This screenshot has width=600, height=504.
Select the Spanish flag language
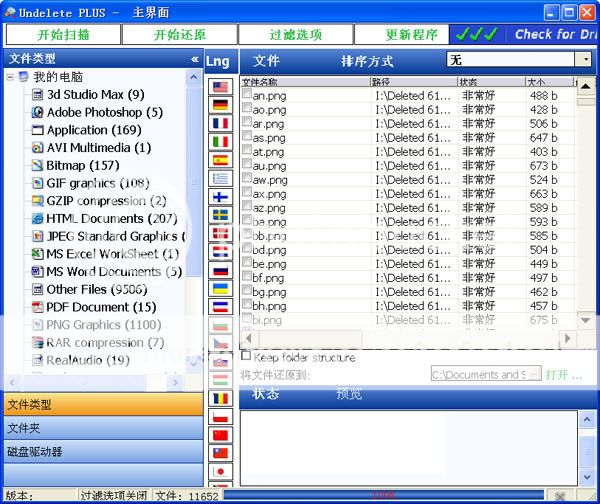(x=220, y=160)
